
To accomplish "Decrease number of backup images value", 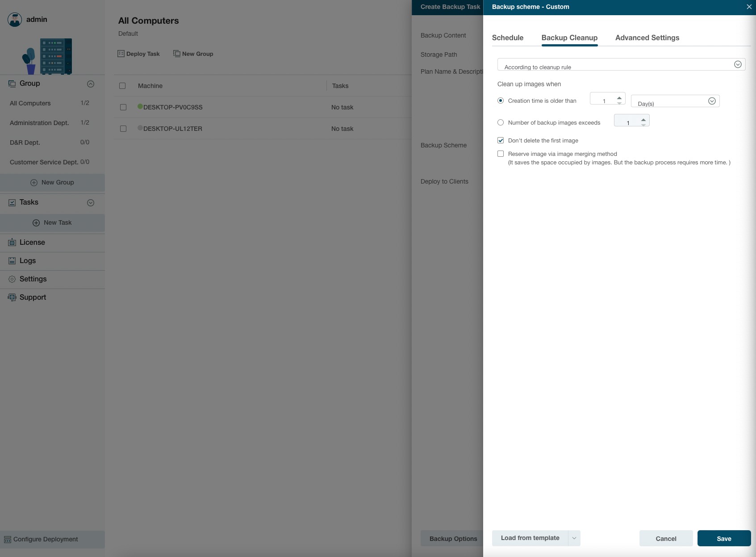I will pos(643,125).
